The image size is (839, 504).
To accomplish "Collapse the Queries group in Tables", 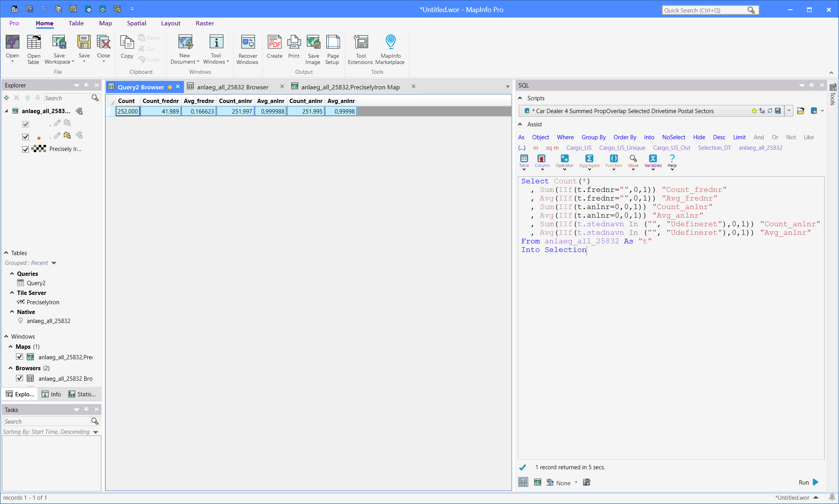I will [12, 274].
